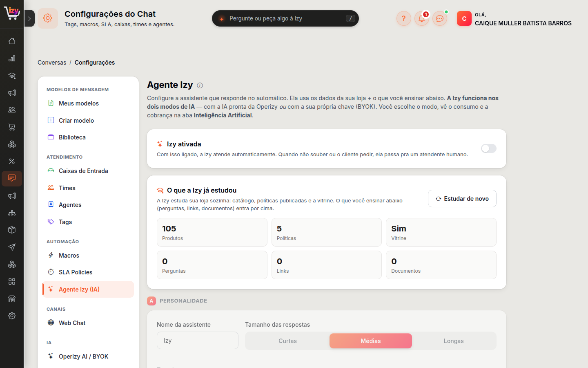Click the 0 Links stat card
Viewport: 588px width, 368px height.
coord(327,265)
